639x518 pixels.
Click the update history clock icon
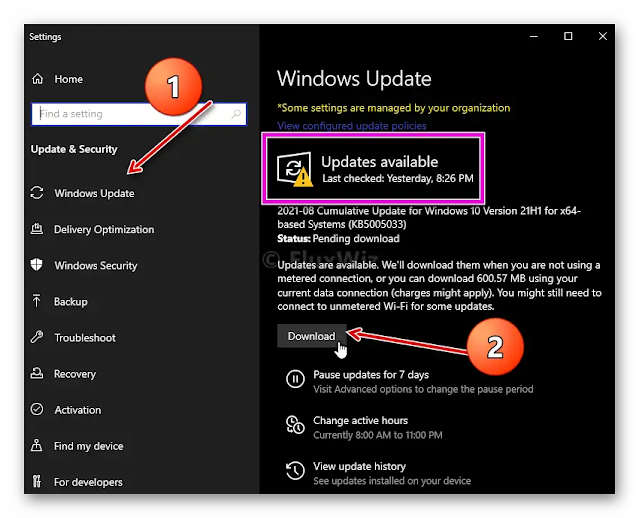click(295, 471)
